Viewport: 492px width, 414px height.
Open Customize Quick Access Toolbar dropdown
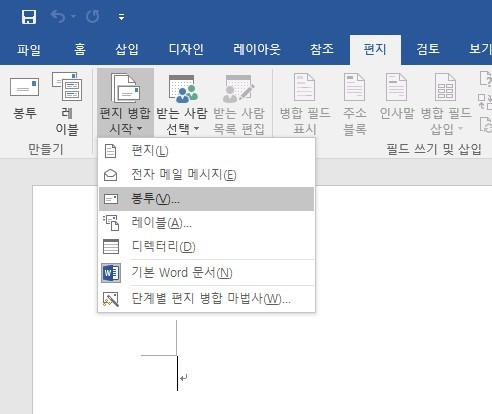(x=121, y=17)
